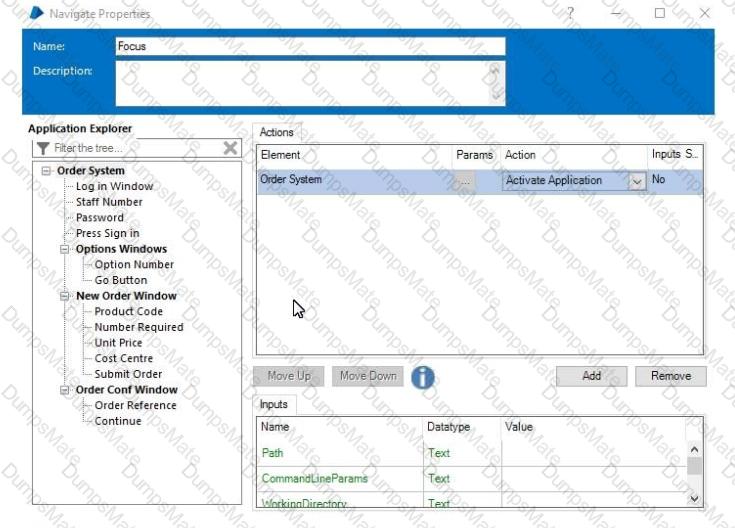735x528 pixels.
Task: Click Text datatype in the Path row
Action: (439, 453)
